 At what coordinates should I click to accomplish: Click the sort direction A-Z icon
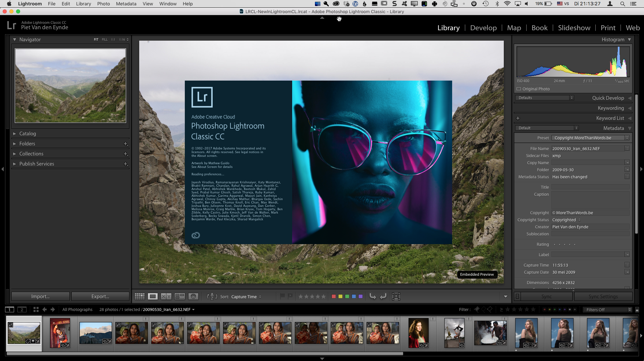[212, 297]
